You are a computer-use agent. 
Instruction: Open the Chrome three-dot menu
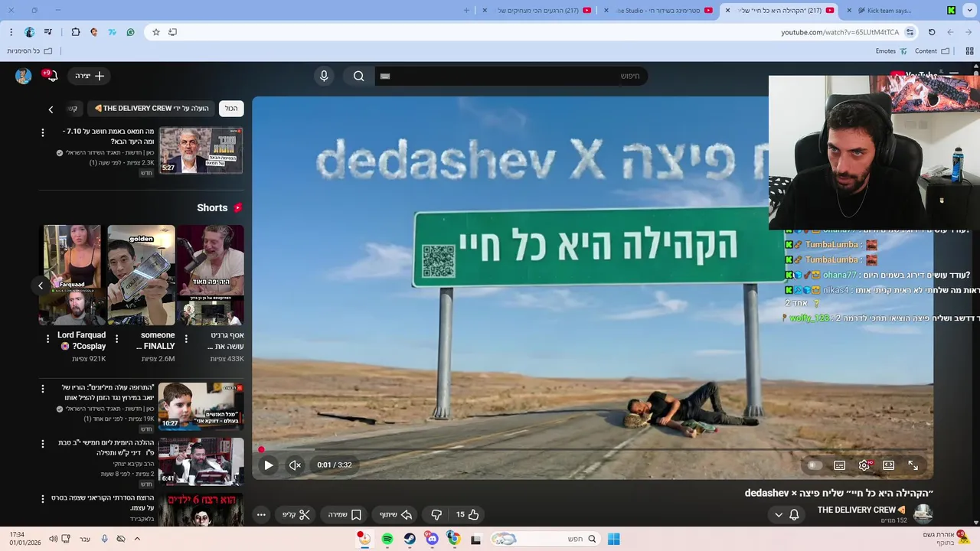click(11, 32)
